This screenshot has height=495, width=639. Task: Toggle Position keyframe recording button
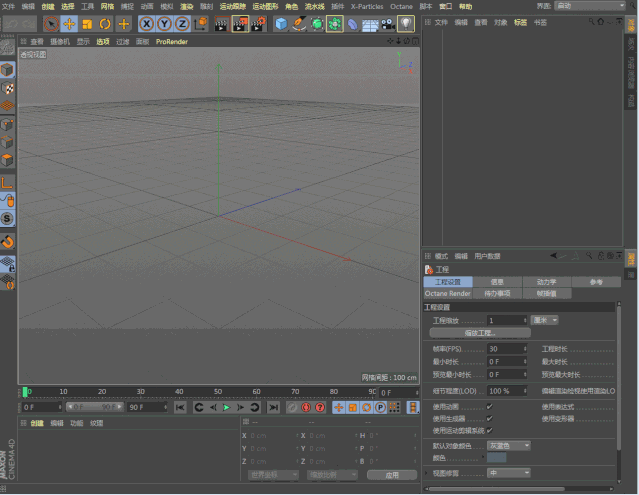click(x=339, y=407)
